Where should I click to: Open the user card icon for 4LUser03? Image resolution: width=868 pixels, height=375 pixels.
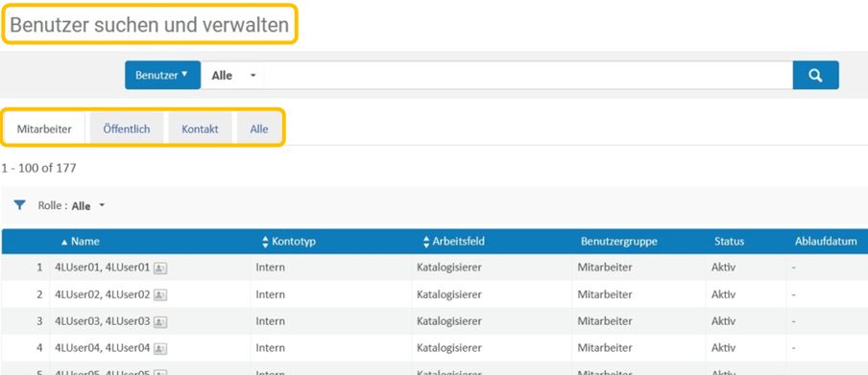tap(160, 321)
